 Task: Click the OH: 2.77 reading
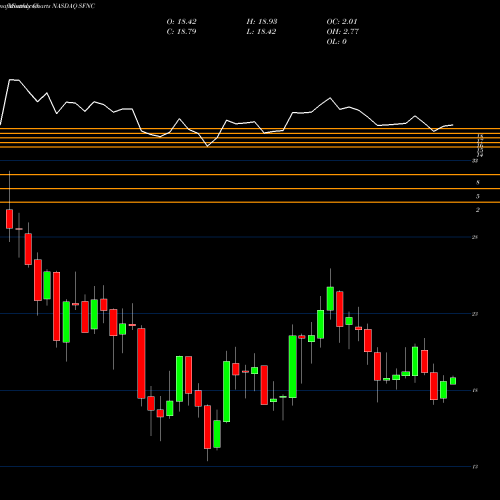coord(342,32)
